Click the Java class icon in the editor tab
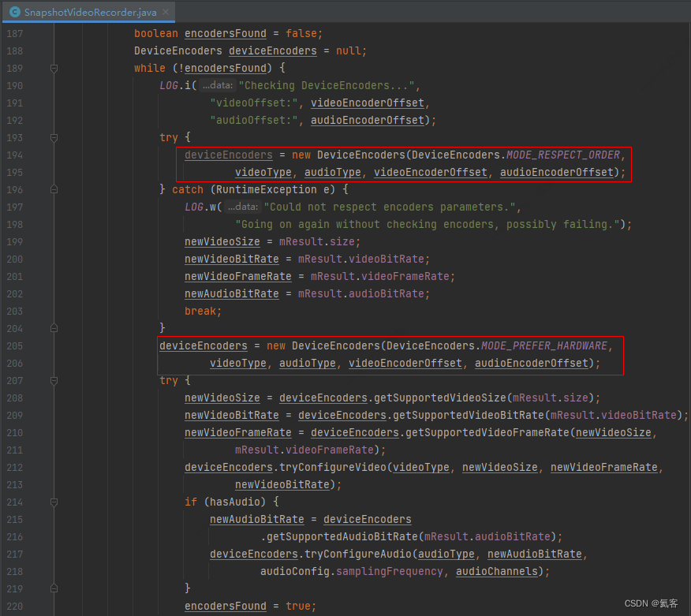Screen dimensions: 691x616 [x=14, y=13]
